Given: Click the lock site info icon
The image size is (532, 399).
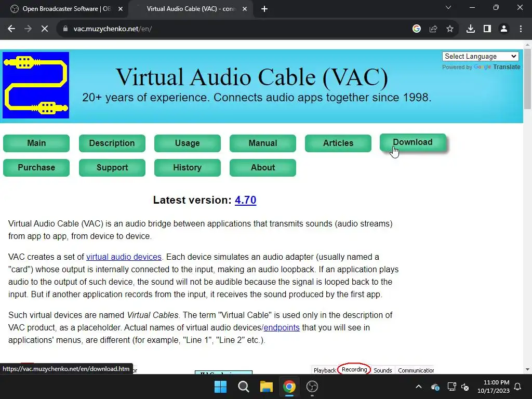Looking at the screenshot, I should (x=65, y=29).
